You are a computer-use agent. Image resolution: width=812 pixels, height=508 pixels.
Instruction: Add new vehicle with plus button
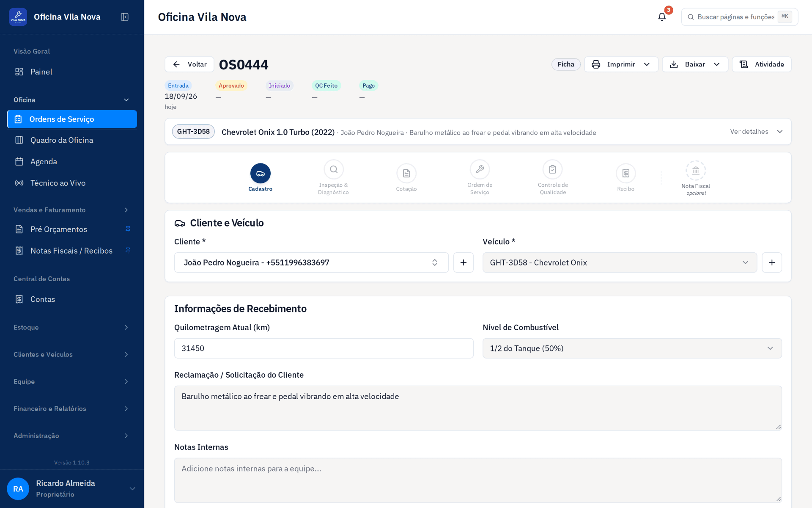tap(772, 262)
